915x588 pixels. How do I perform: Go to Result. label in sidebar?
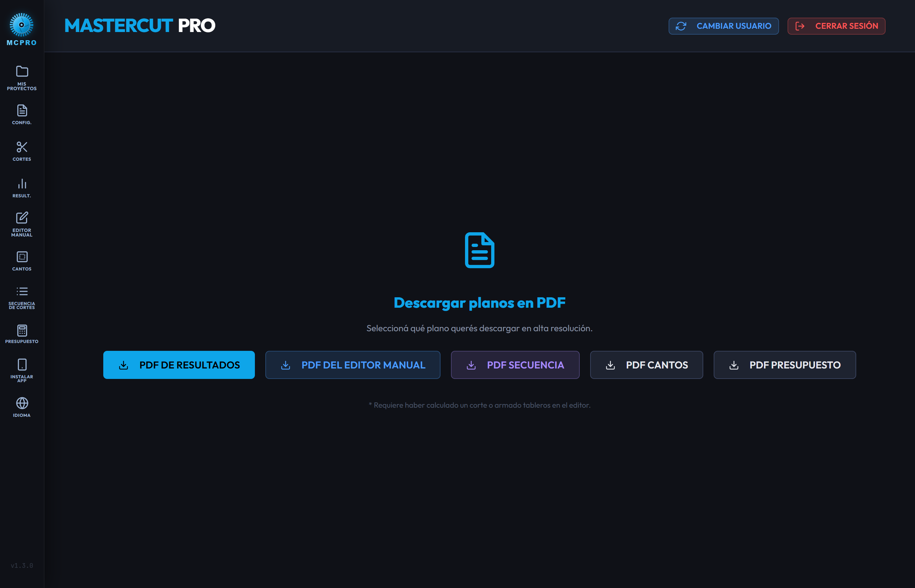click(x=22, y=196)
